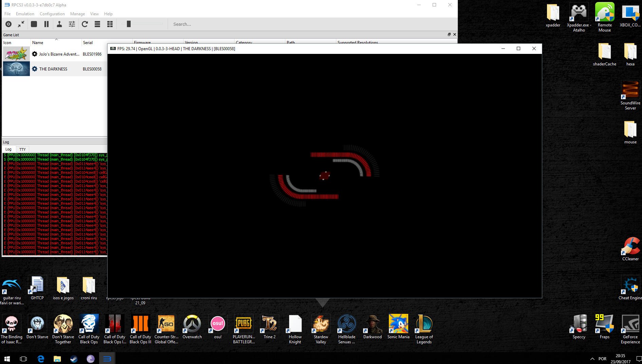Screen dimensions: 642x364
Task: Toggle fullscreen with the arrows toolbar icon
Action: coord(21,24)
